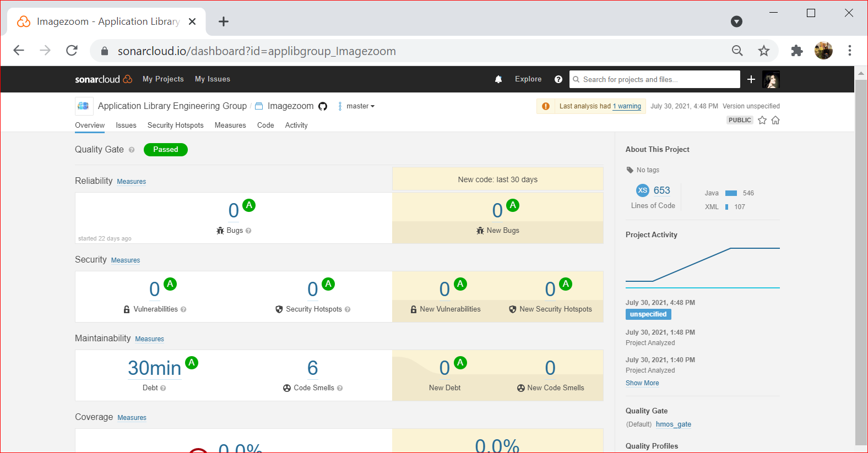
Task: Open the Chrome three-dot menu
Action: pos(850,51)
